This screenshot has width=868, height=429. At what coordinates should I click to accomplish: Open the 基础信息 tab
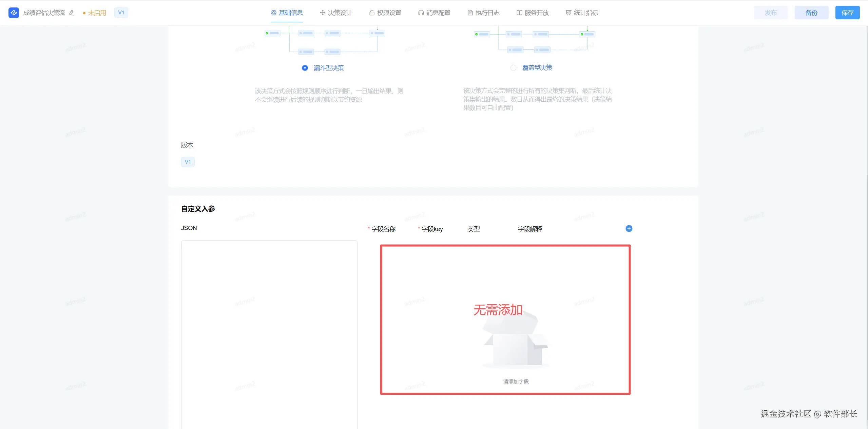(x=287, y=13)
